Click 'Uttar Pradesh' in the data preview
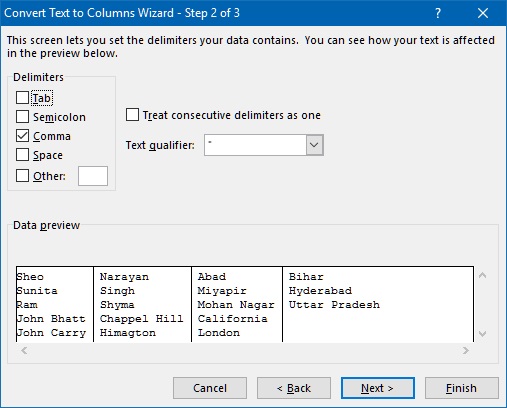 pyautogui.click(x=334, y=305)
